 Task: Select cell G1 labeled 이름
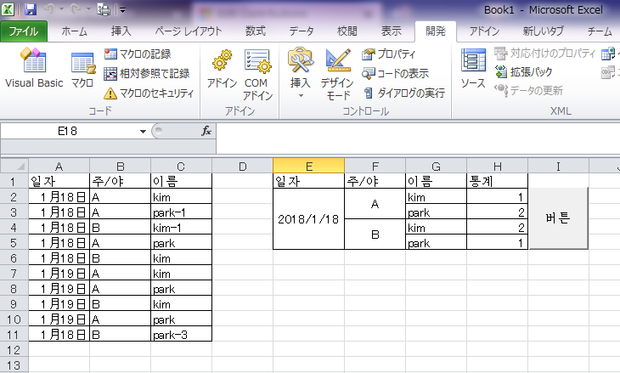pyautogui.click(x=436, y=181)
